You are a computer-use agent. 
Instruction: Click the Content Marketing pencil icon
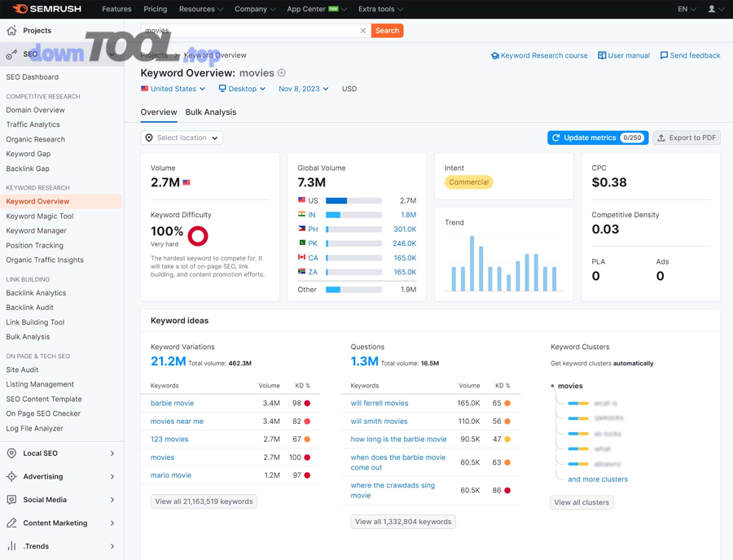click(x=11, y=523)
